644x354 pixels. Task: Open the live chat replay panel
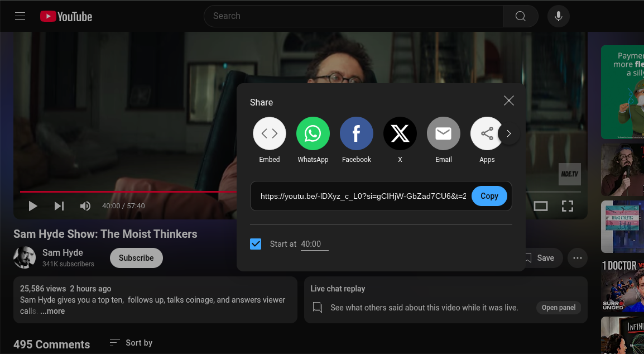coord(558,308)
